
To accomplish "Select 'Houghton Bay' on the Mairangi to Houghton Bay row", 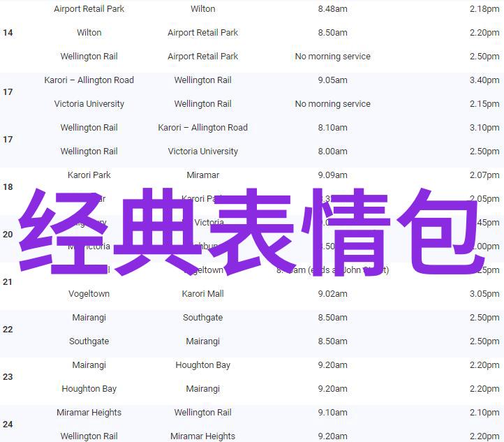I will [203, 365].
